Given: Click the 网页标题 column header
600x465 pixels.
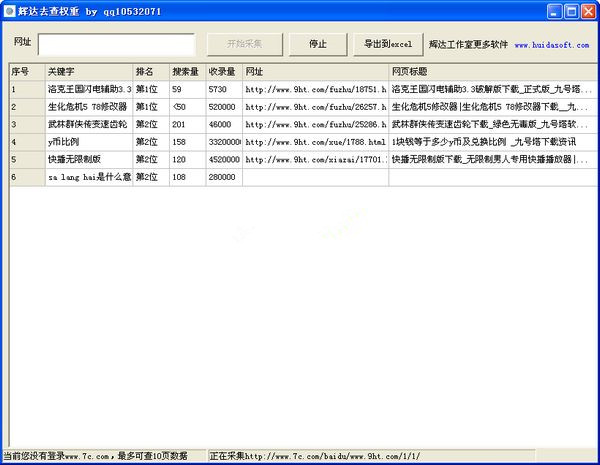Looking at the screenshot, I should click(493, 72).
